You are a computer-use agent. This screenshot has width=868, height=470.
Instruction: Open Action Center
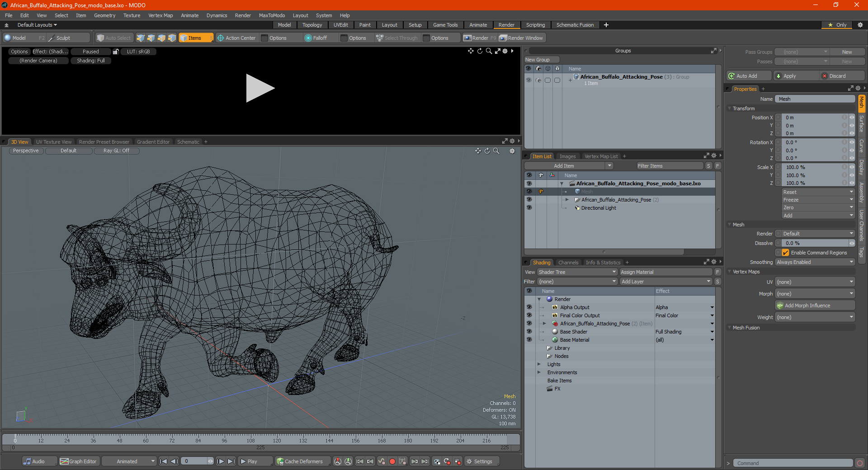pyautogui.click(x=236, y=38)
